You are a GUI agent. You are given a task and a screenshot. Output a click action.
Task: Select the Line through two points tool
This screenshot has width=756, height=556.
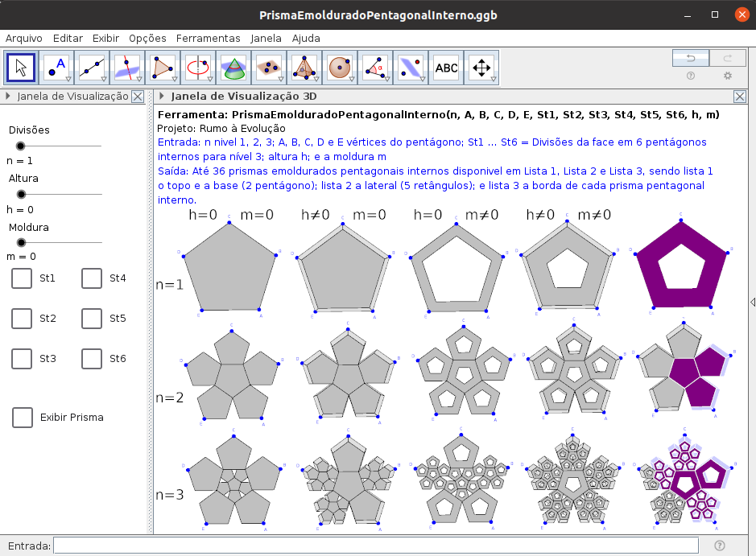coord(92,68)
